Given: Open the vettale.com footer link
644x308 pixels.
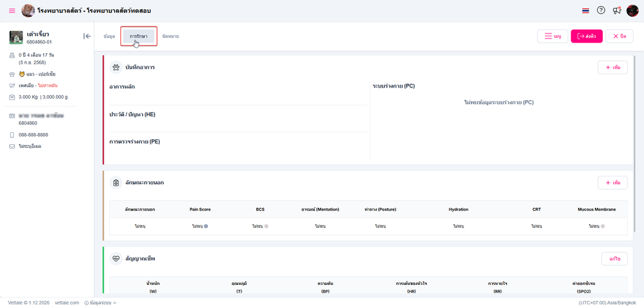Looking at the screenshot, I should tap(67, 302).
